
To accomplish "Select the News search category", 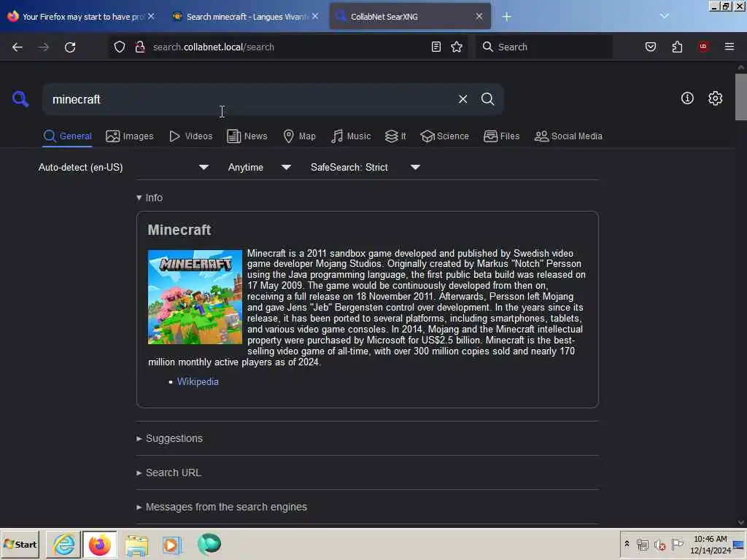I will [x=247, y=136].
